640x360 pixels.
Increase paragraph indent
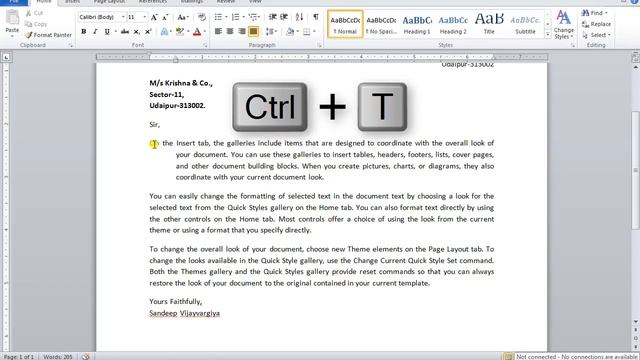pos(284,17)
